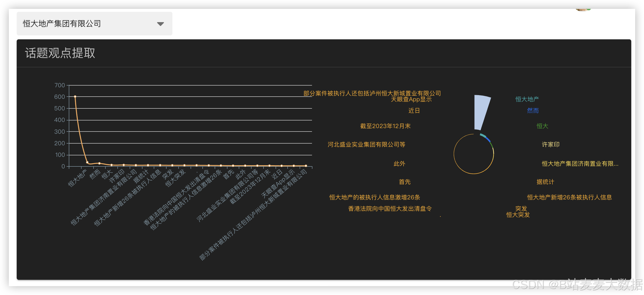
Task: Click the 天眼查App显示 pie label
Action: click(411, 99)
